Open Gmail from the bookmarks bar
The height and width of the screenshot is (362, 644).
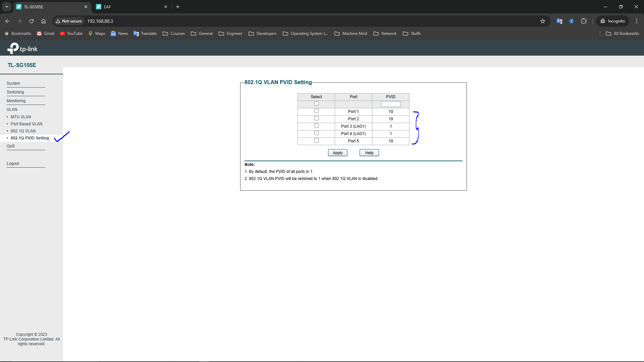coord(45,33)
